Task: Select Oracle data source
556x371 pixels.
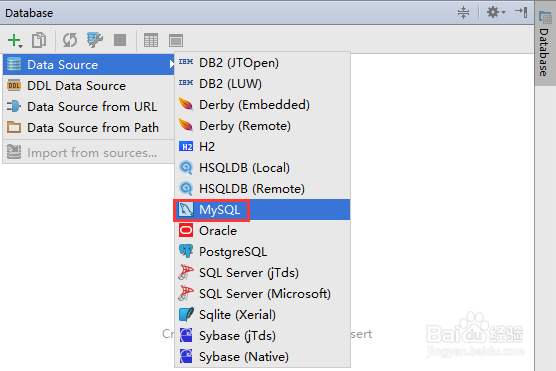Action: (262, 231)
